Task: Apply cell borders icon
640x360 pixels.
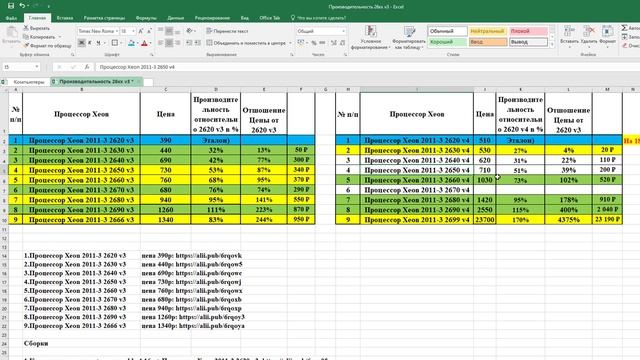Action: pos(115,43)
